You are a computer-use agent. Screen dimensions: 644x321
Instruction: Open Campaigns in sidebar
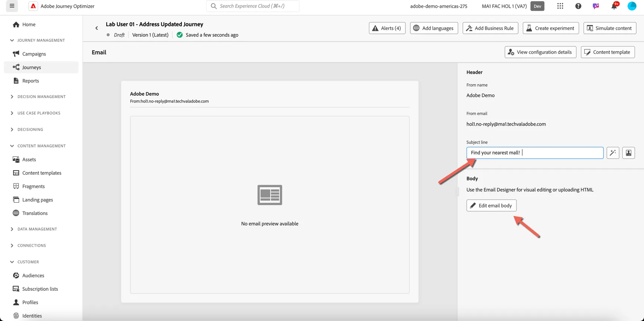[41, 54]
